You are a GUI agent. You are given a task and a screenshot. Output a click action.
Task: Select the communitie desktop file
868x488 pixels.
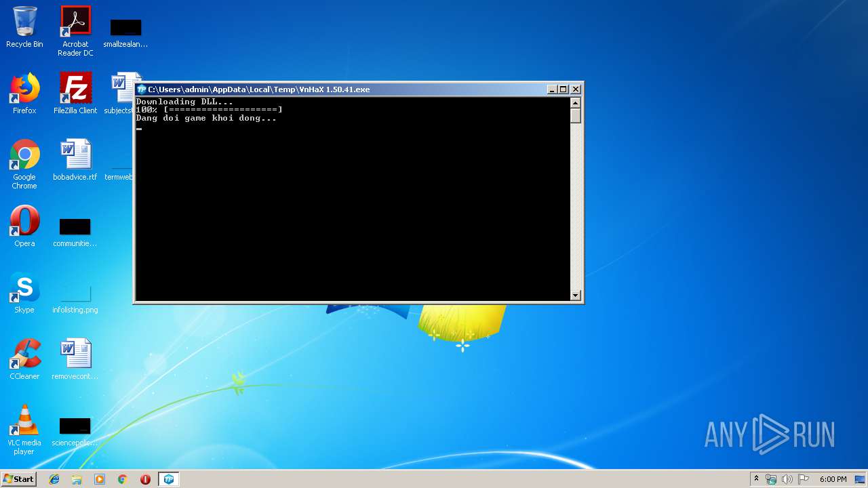tap(75, 232)
